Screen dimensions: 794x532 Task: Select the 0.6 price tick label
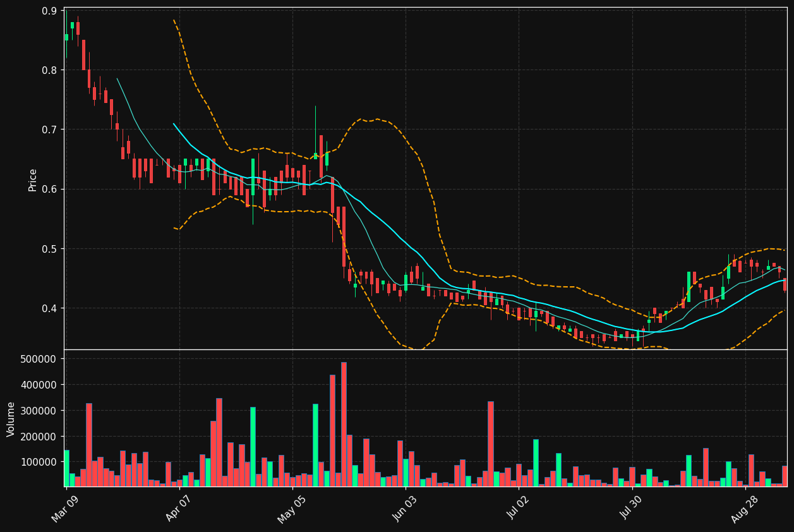(x=49, y=189)
